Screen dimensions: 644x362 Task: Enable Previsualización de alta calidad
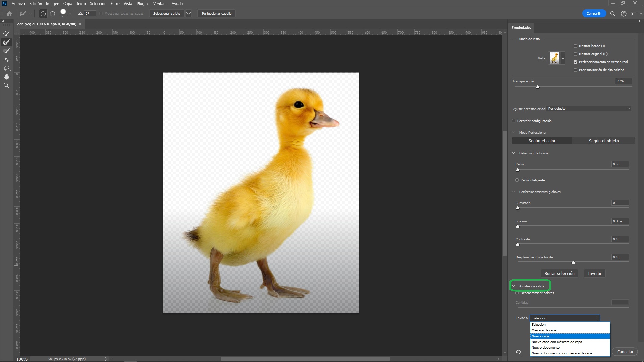pyautogui.click(x=575, y=70)
